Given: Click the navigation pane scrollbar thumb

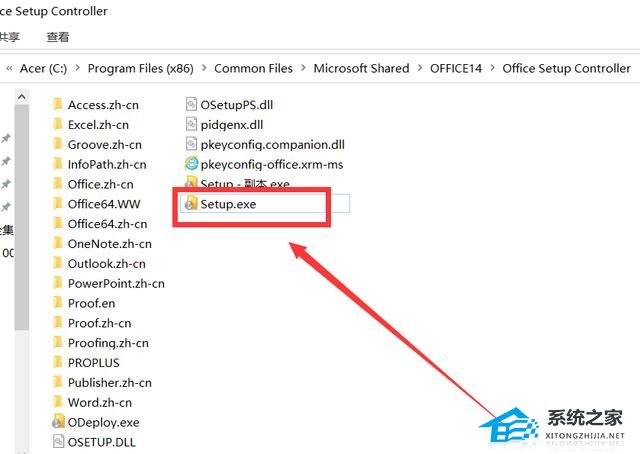Looking at the screenshot, I should tap(22, 217).
